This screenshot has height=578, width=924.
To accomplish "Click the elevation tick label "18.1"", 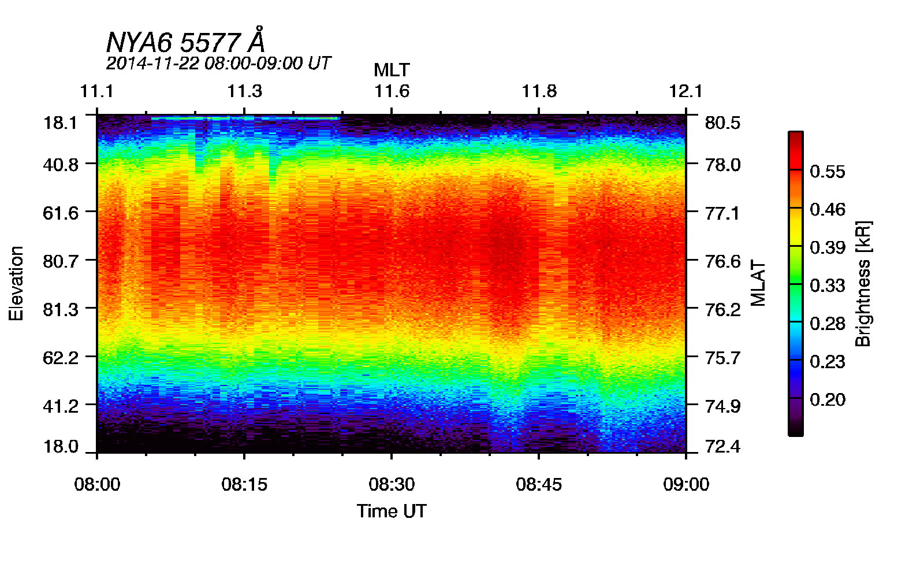I will click(x=60, y=123).
